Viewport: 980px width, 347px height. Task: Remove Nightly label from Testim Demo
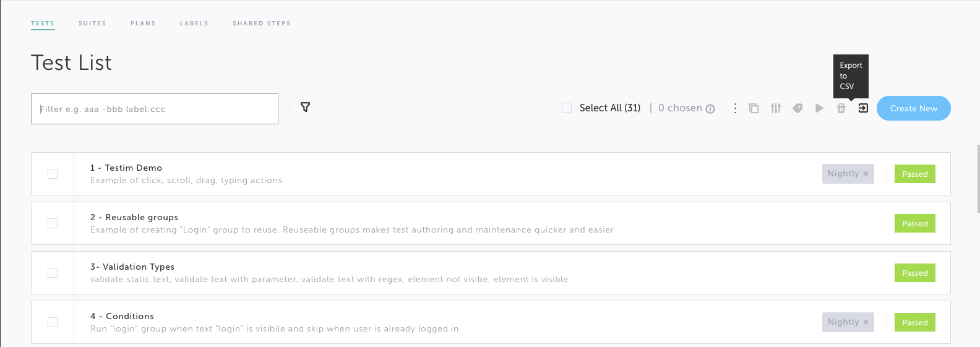(x=866, y=174)
